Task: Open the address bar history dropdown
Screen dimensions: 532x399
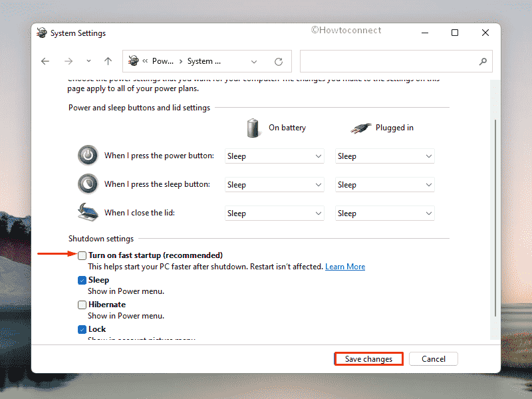Action: (x=254, y=61)
